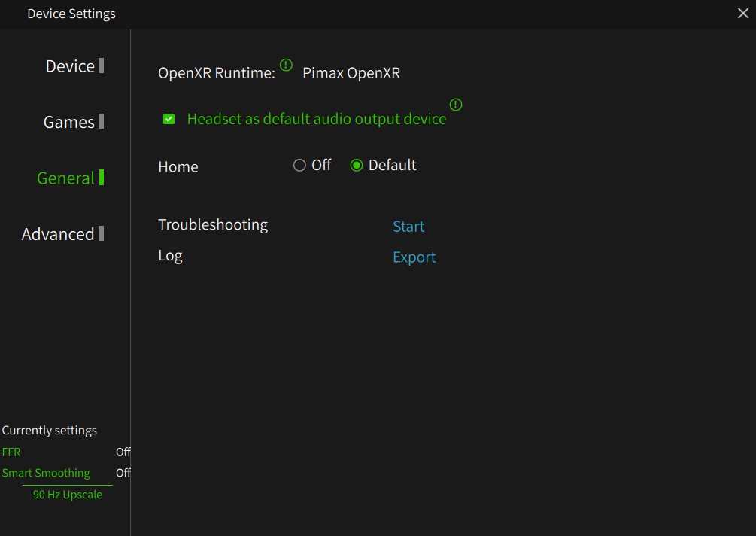
Task: Go to the Advanced settings tab
Action: point(58,234)
